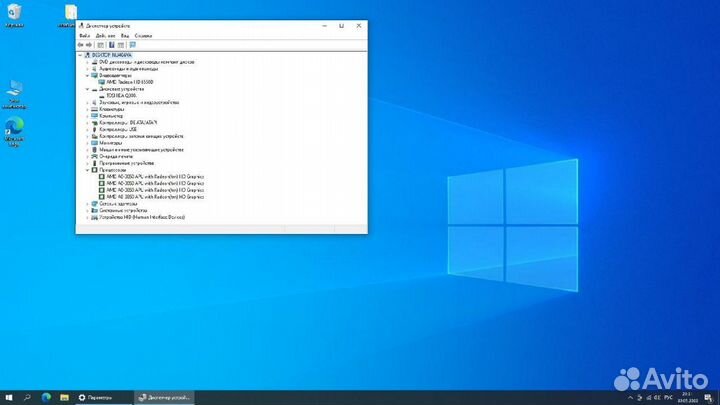The height and width of the screenshot is (405, 720).
Task: Click Диспетчер устройств taskbar button
Action: (x=164, y=398)
